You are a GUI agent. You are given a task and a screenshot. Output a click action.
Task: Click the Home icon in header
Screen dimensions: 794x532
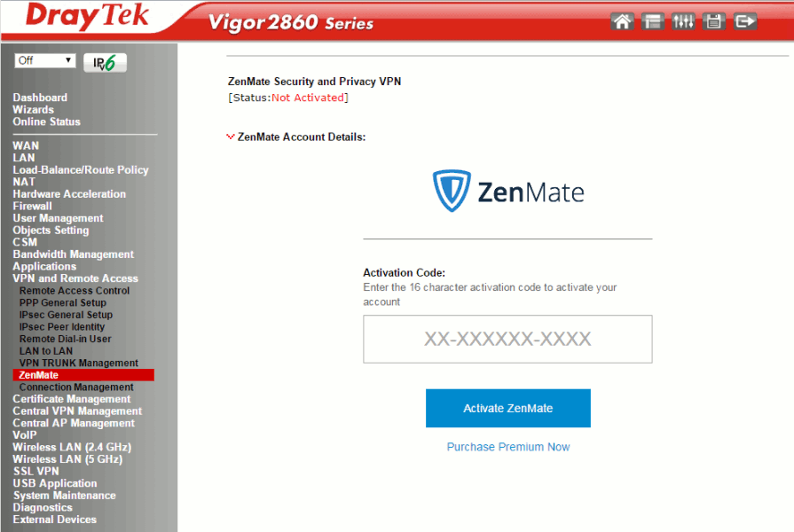(x=622, y=22)
